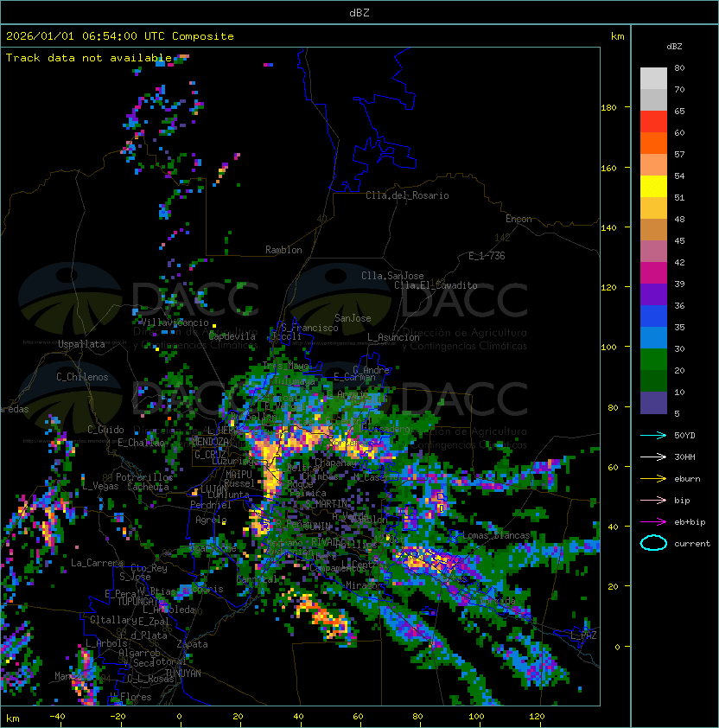Screen dimensions: 719x728
Task: Click the '180' tick on the vertical axis
Action: coord(608,108)
